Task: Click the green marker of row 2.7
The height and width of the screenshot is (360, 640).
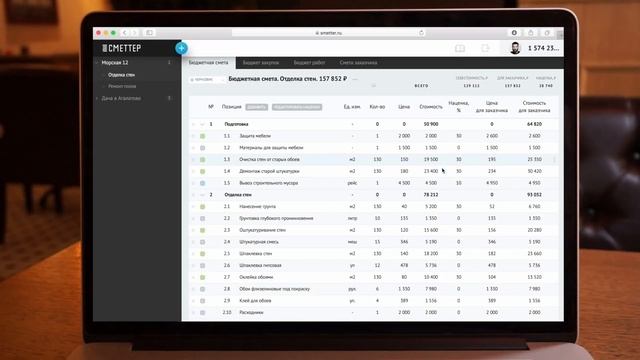Action: pyautogui.click(x=202, y=278)
